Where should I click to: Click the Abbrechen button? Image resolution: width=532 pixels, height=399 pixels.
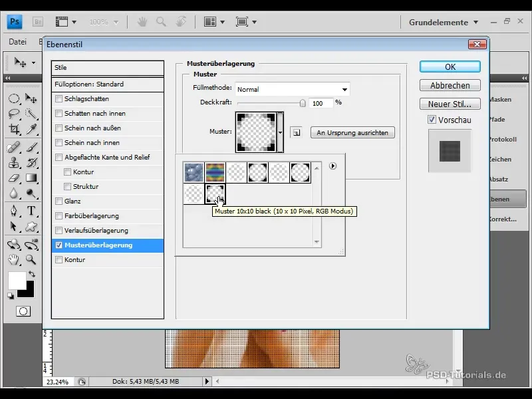pos(450,85)
